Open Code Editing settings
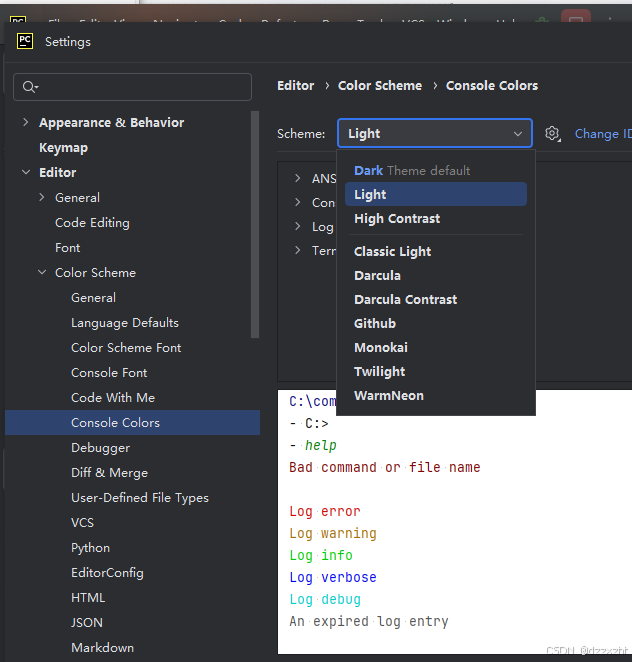Image resolution: width=632 pixels, height=662 pixels. [92, 223]
